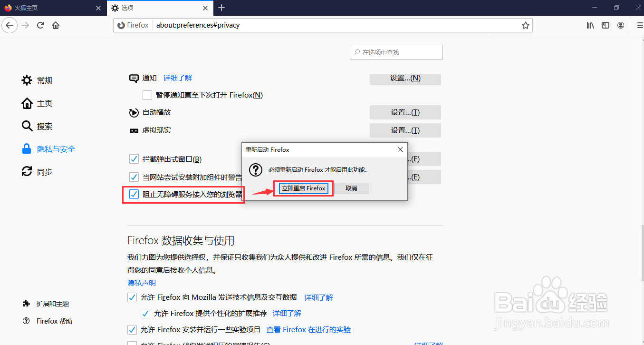Open 同步 settings category

[37, 172]
